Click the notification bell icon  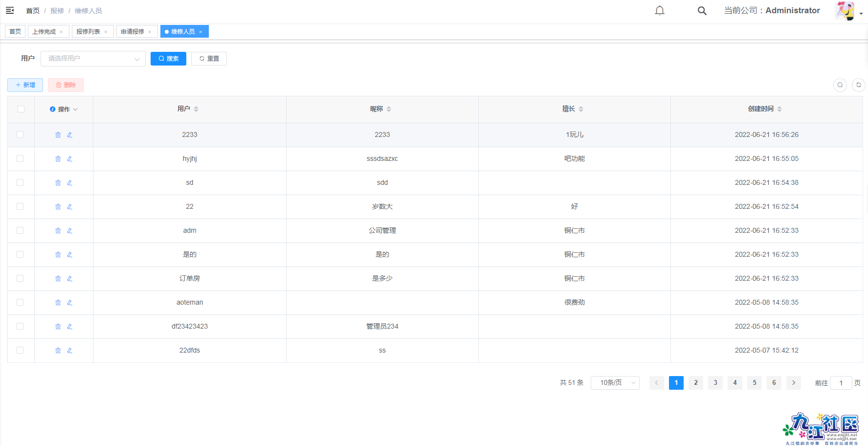(x=660, y=11)
